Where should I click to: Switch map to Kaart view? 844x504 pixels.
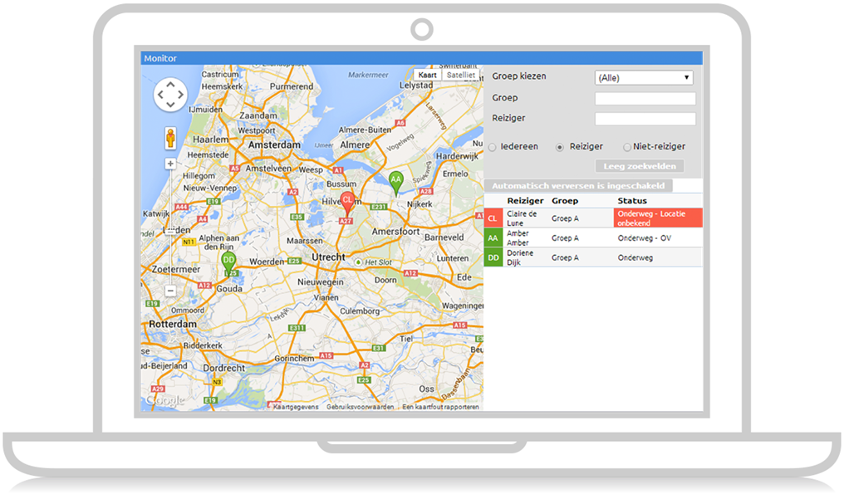427,75
